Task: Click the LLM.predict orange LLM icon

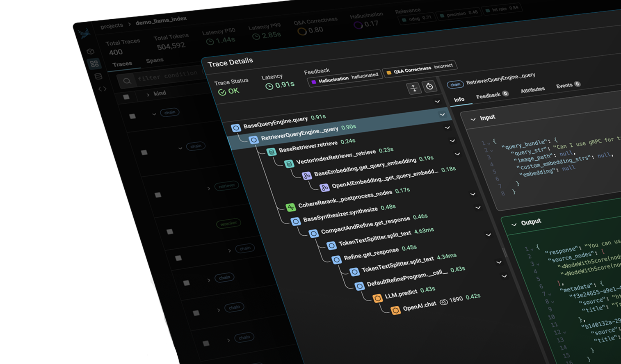Action: (x=377, y=298)
